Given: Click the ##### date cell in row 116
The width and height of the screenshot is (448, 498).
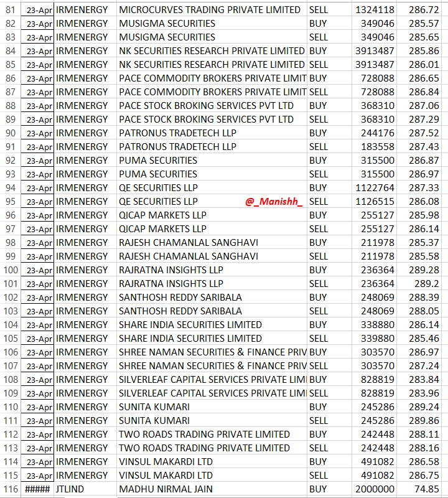Looking at the screenshot, I should coord(37,489).
